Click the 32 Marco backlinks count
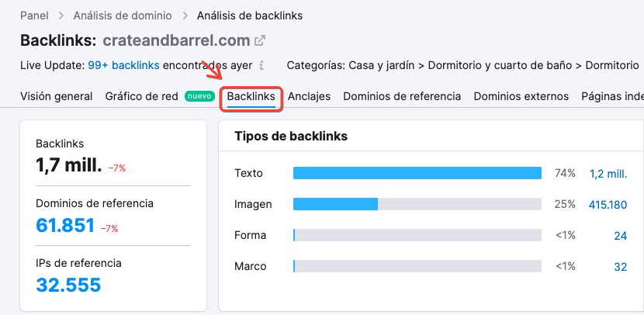644x315 pixels. tap(621, 267)
